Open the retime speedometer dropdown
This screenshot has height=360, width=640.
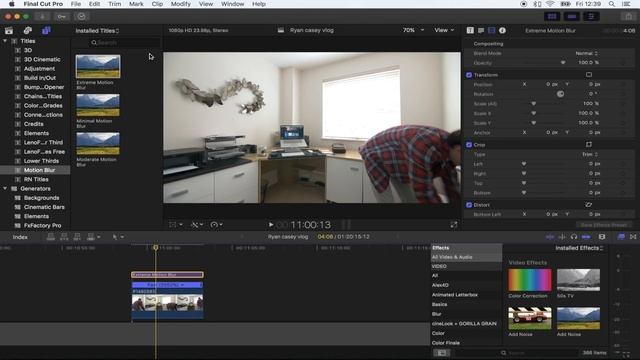point(216,224)
